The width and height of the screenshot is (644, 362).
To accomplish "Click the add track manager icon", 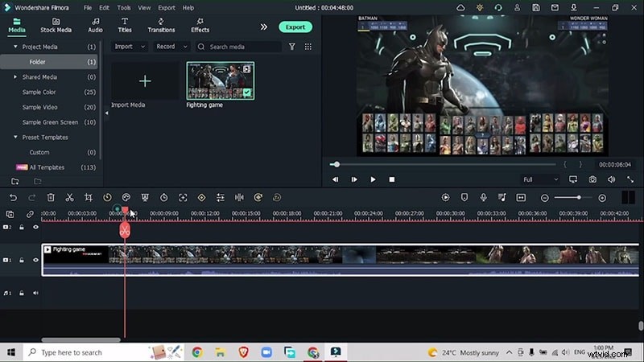I will [10, 214].
